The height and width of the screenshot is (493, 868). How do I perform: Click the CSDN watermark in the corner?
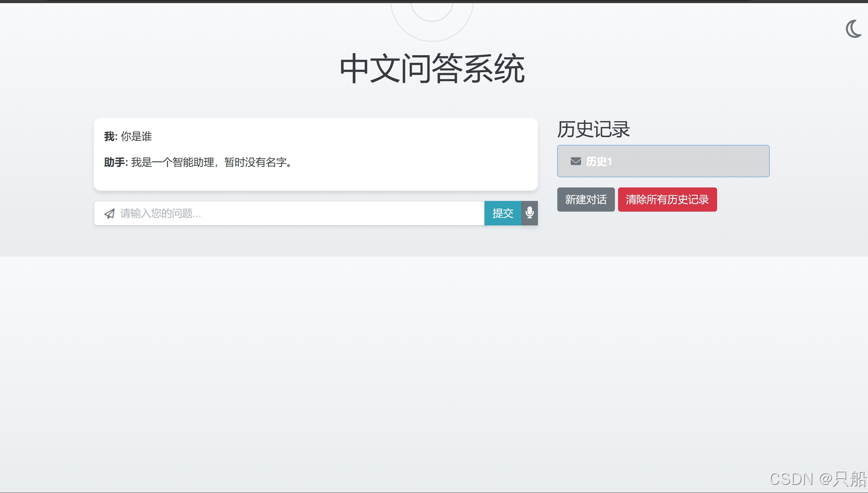coord(818,479)
